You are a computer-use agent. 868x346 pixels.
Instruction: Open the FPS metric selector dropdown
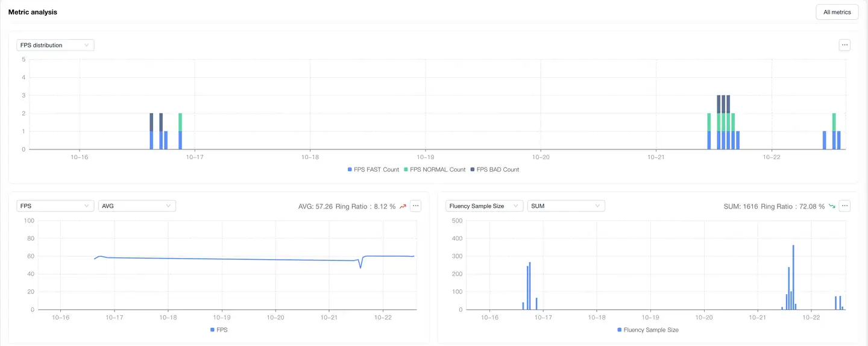click(55, 206)
